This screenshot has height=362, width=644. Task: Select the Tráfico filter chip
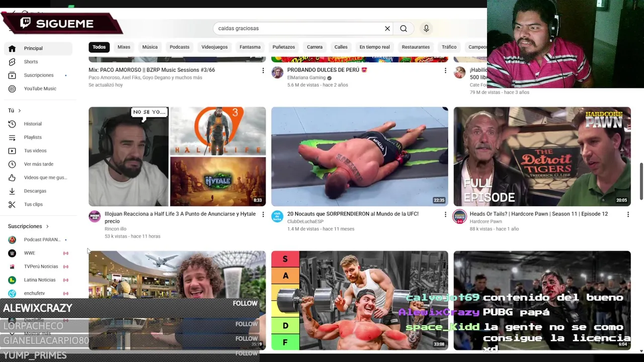coord(449,47)
